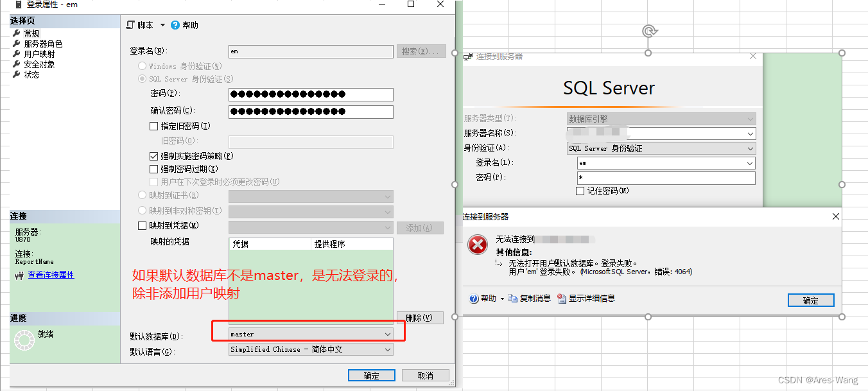Image resolution: width=868 pixels, height=391 pixels.
Task: Close the SQL Server connect dialog
Action: click(753, 56)
